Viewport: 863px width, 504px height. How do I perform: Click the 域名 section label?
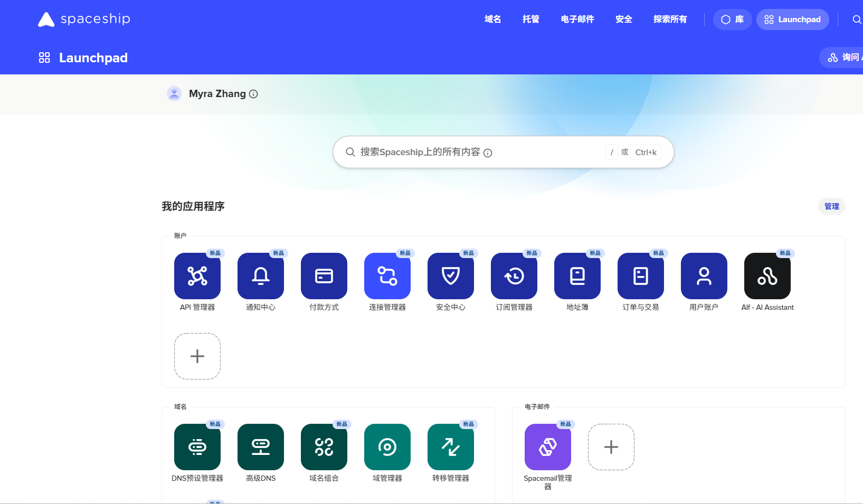tap(180, 407)
